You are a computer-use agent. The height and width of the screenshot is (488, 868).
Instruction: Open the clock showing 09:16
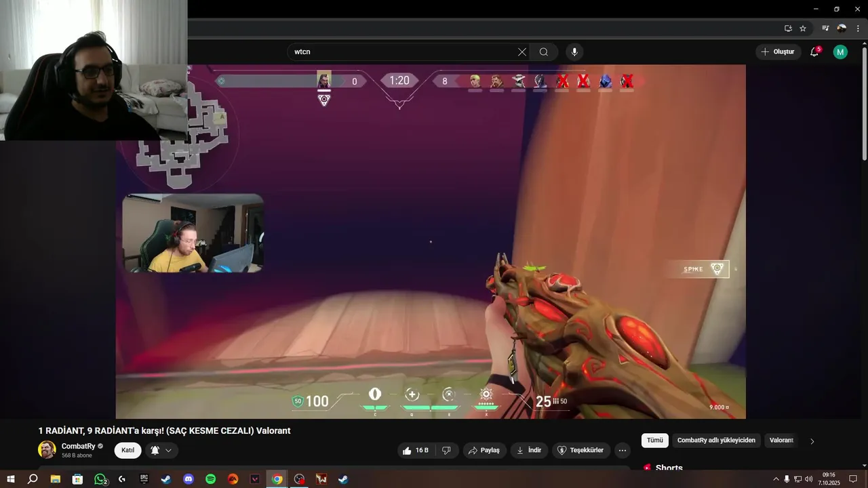point(829,479)
